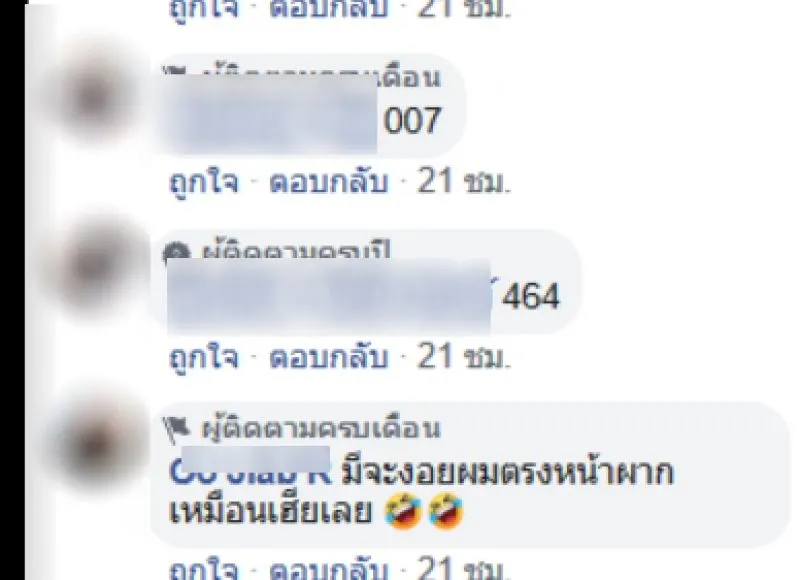Click the second laughing emoji

(445, 511)
